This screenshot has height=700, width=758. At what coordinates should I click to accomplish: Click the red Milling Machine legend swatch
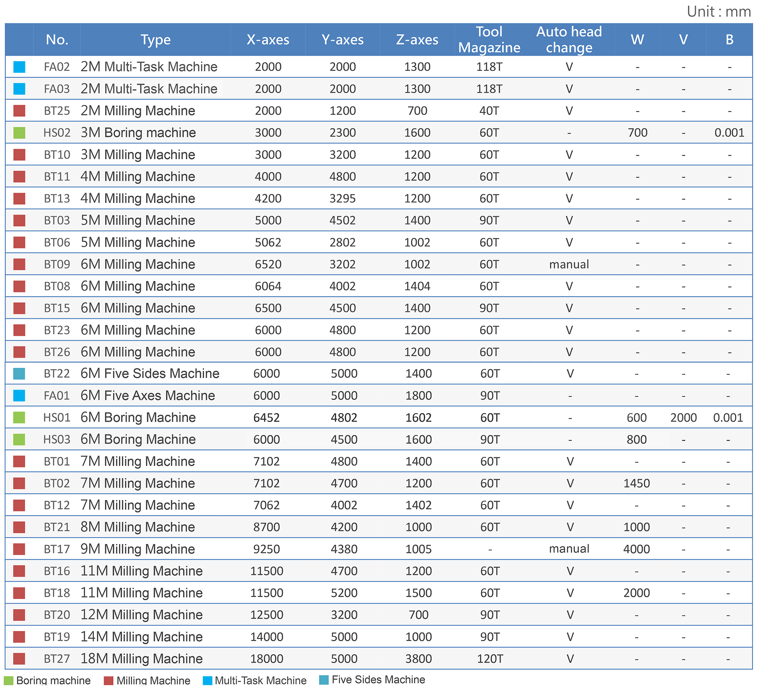point(108,680)
